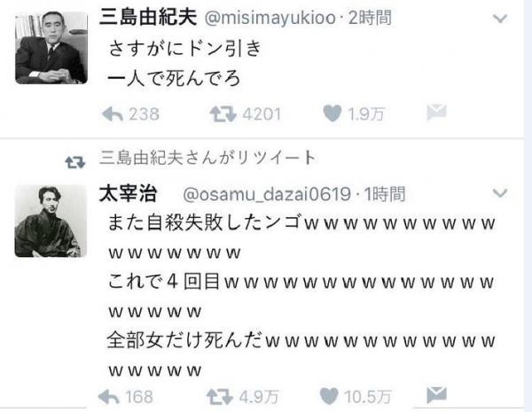This screenshot has height=412, width=532.
Task: Retweet the 太宰治 tweet
Action: [x=220, y=397]
